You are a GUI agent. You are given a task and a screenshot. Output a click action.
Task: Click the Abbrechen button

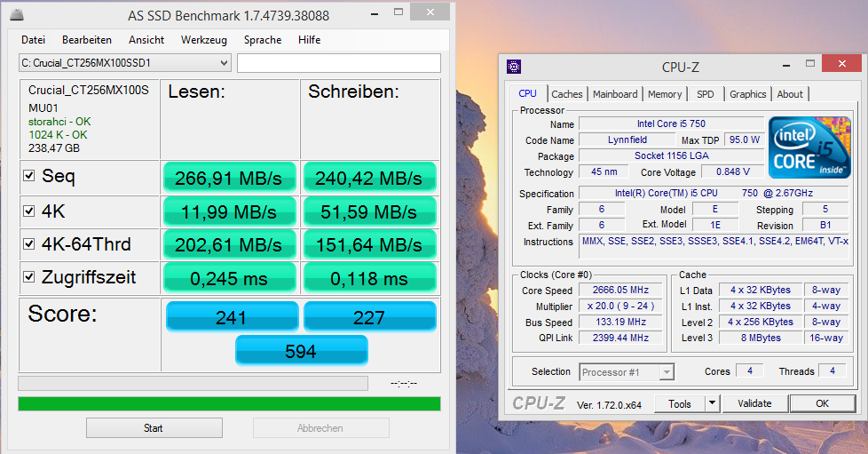coord(320,428)
